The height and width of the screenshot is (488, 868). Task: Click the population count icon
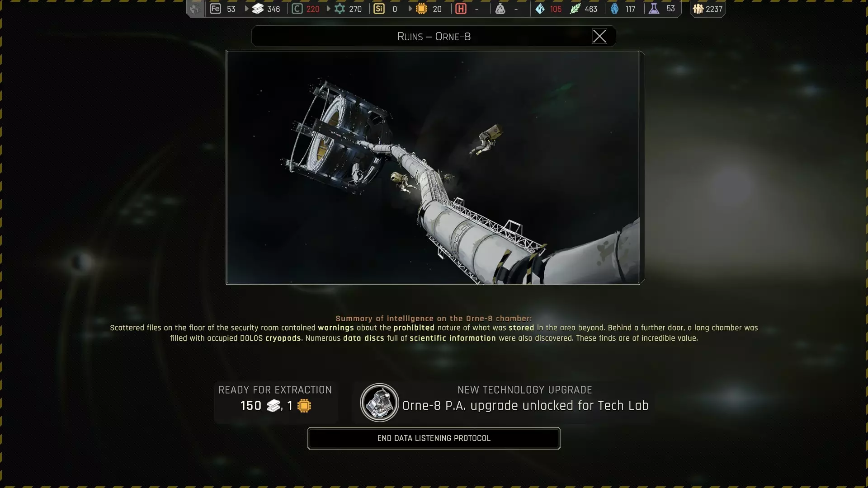point(698,9)
